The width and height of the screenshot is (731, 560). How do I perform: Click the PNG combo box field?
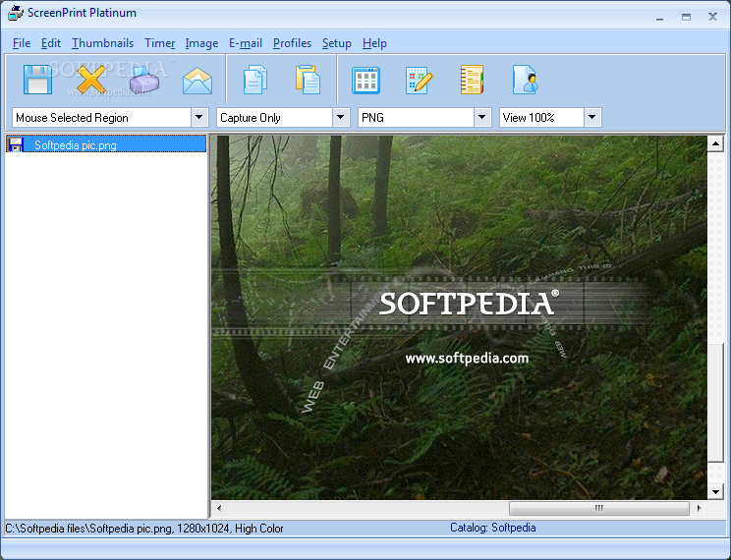(424, 118)
